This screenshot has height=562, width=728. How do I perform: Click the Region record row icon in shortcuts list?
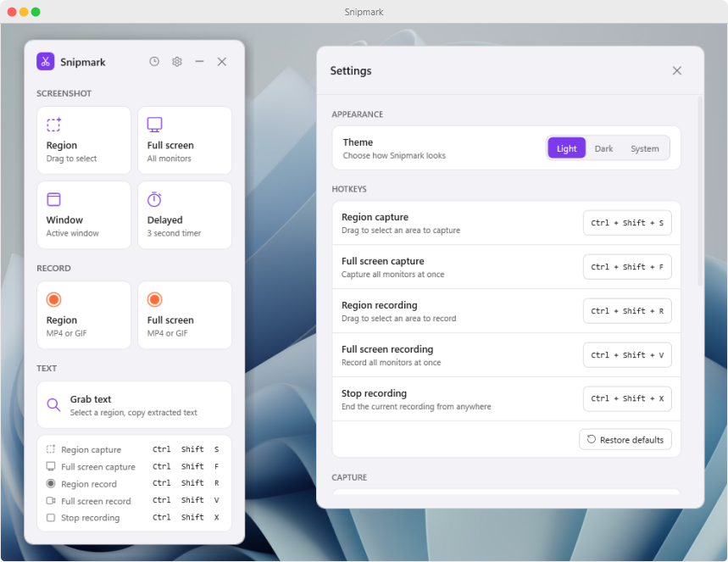click(51, 483)
